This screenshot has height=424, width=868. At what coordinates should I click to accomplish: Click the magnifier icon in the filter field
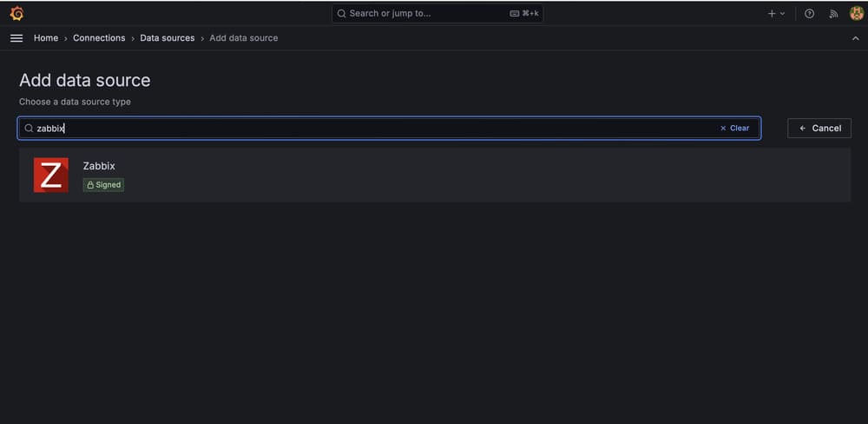coord(29,128)
